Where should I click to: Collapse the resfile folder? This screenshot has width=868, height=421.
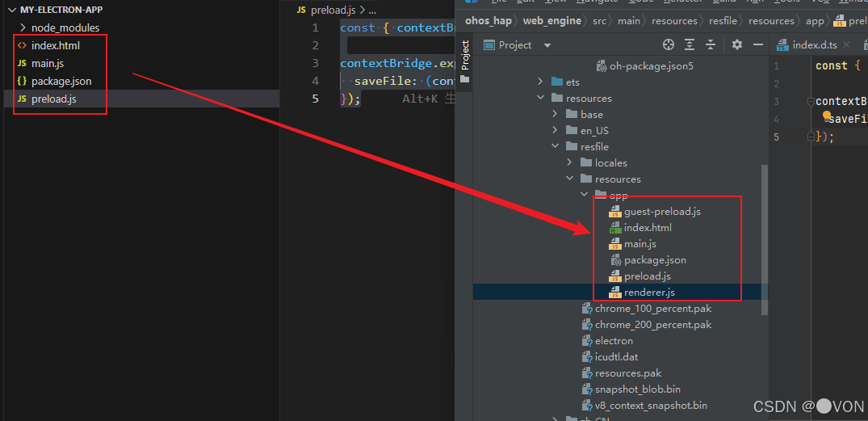[x=556, y=147]
